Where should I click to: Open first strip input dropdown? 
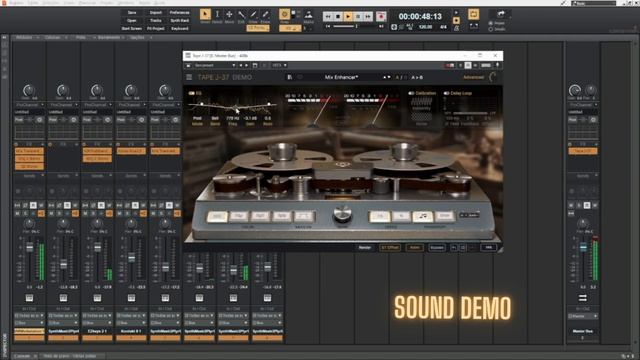(29, 316)
